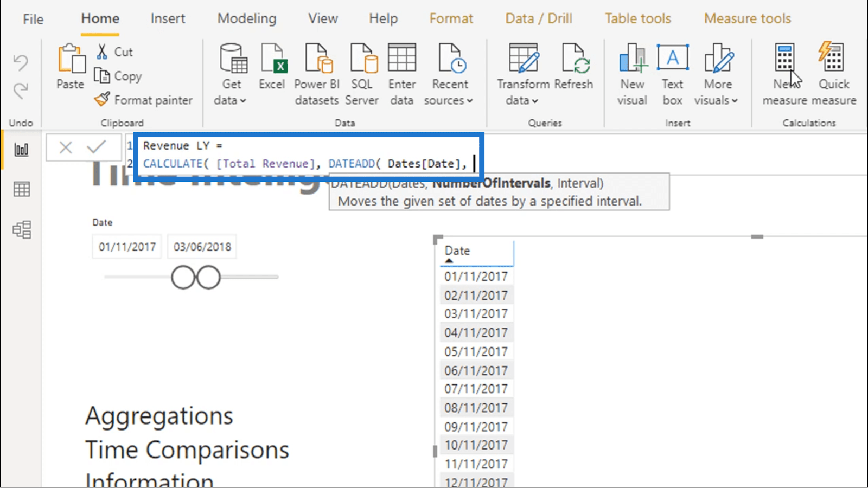The image size is (868, 488).
Task: Click the Undo arrow
Action: [21, 63]
